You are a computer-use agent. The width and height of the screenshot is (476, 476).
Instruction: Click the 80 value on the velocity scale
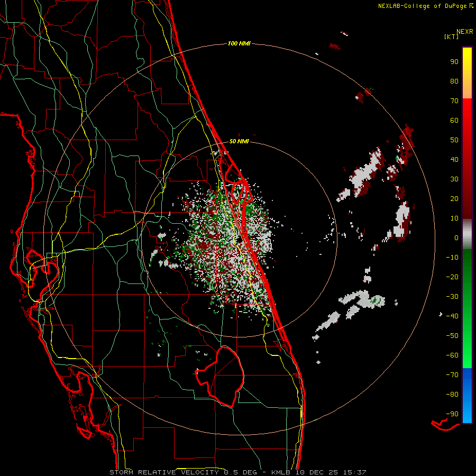(454, 81)
